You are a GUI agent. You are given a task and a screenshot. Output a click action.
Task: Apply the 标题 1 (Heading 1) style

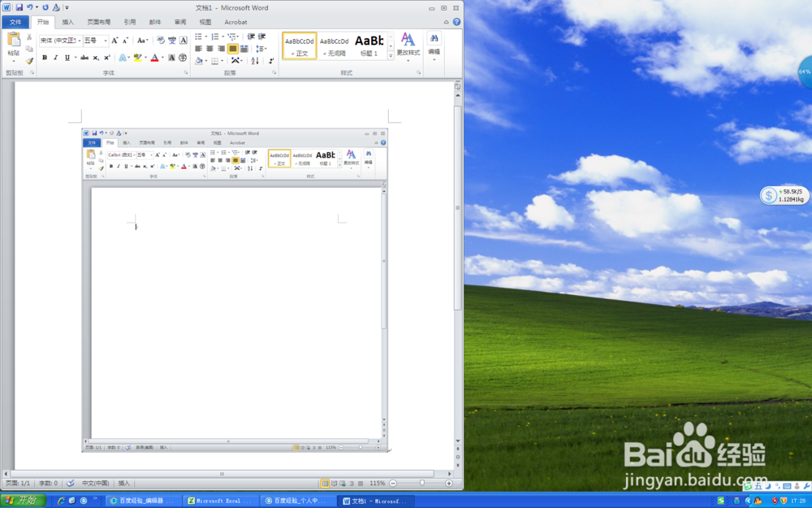coord(369,46)
